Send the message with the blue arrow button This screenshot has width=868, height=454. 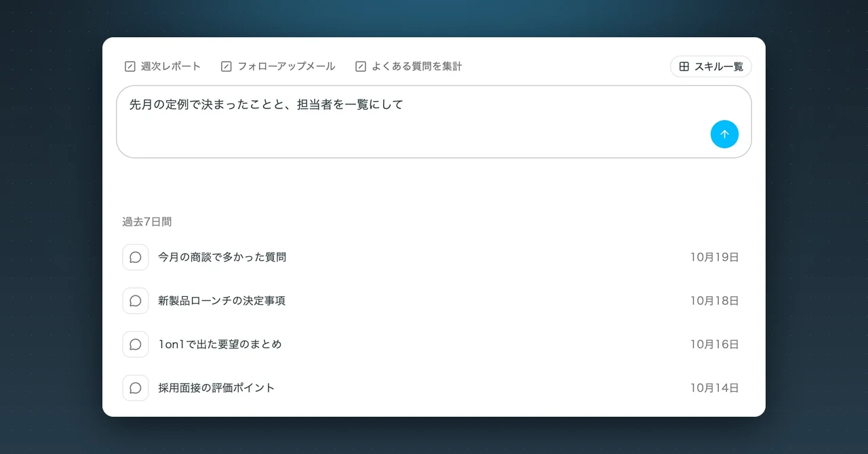tap(724, 134)
